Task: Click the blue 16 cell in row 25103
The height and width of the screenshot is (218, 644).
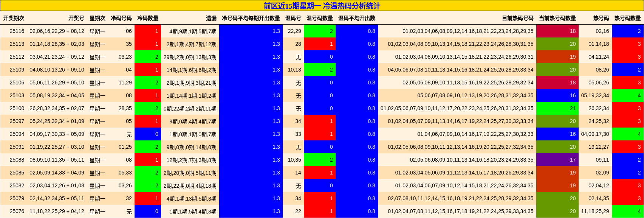Action: pos(557,95)
